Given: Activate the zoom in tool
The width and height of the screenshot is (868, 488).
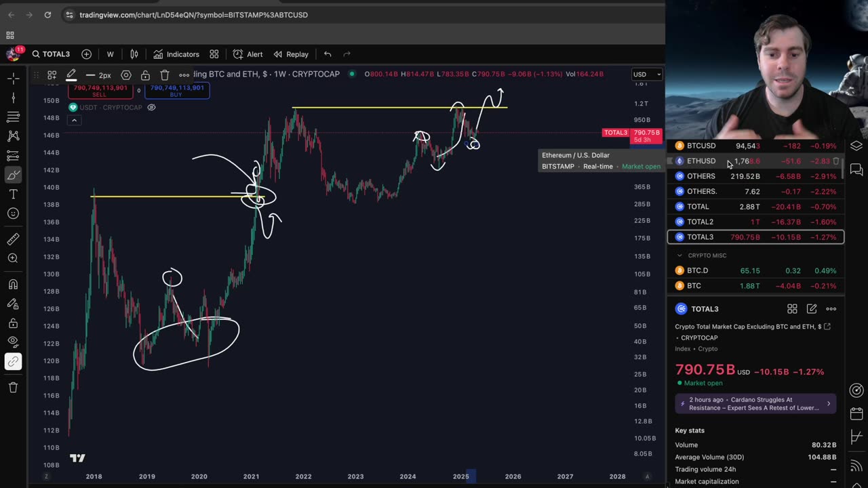Looking at the screenshot, I should [13, 258].
